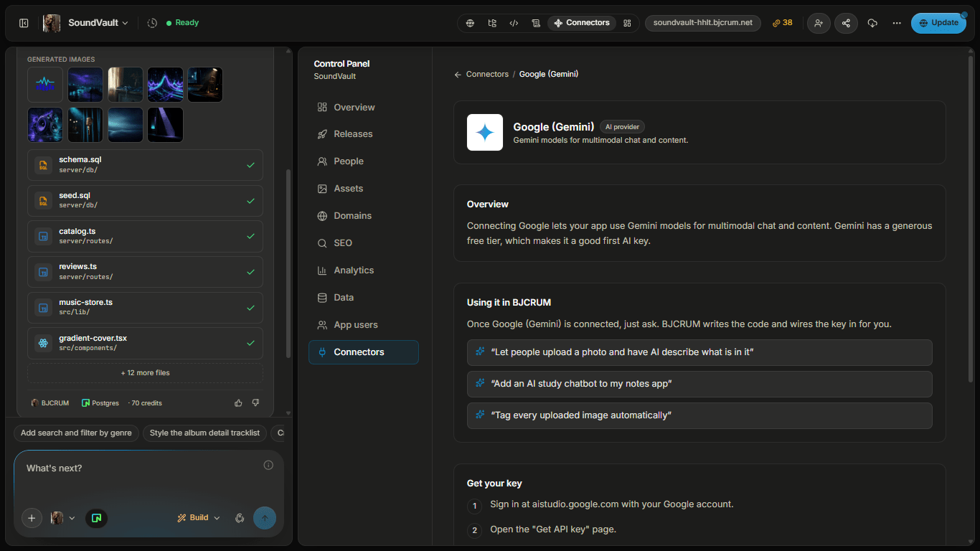Click the Postgres database icon in chat toolbar

pos(97,518)
